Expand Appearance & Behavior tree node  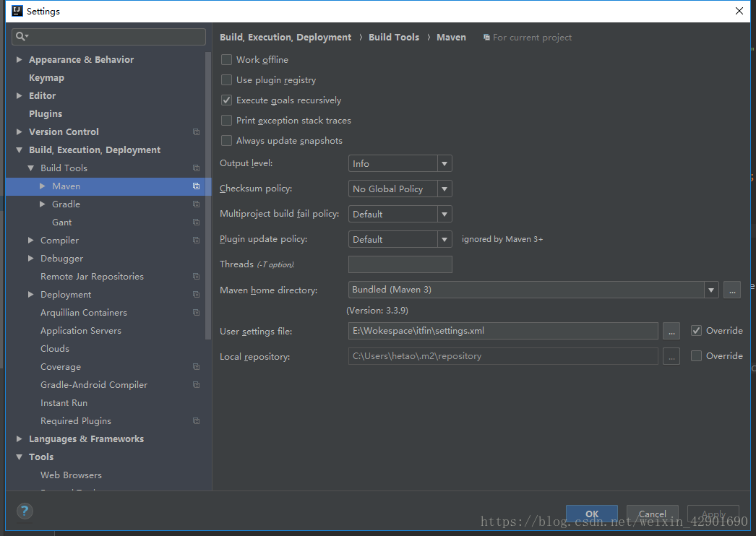click(20, 60)
